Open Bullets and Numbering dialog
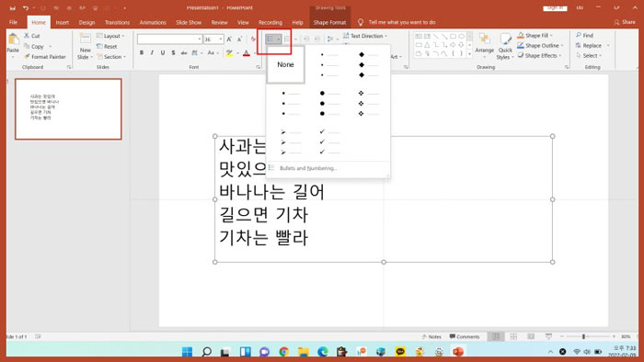 (308, 168)
